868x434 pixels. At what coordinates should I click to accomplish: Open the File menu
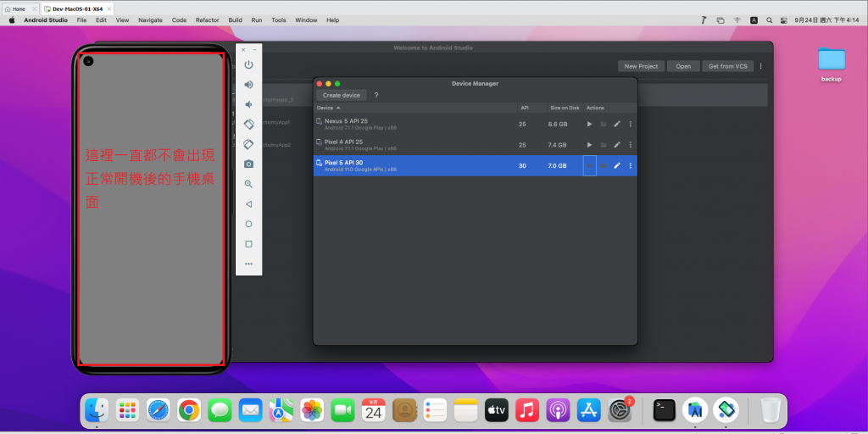pos(81,20)
